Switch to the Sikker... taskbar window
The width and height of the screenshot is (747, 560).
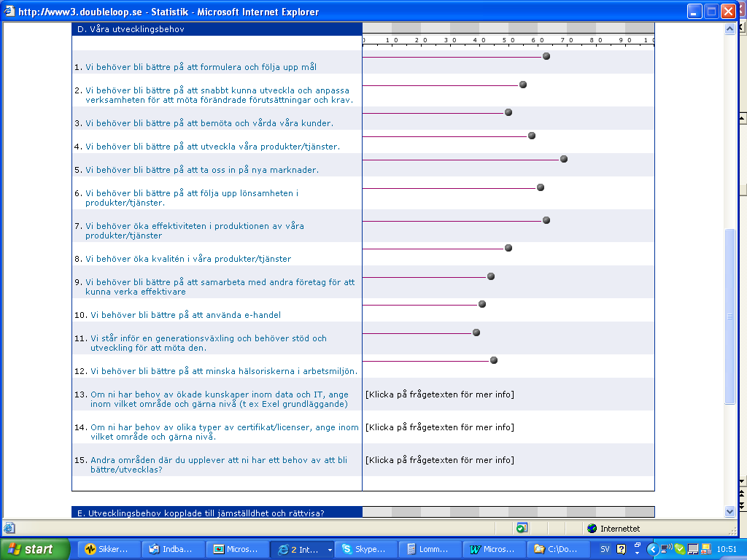click(x=109, y=550)
